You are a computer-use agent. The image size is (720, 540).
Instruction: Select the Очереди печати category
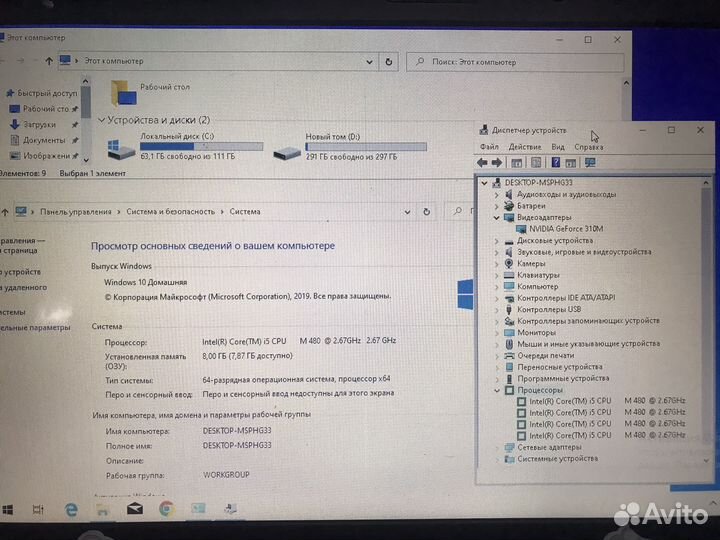(546, 355)
